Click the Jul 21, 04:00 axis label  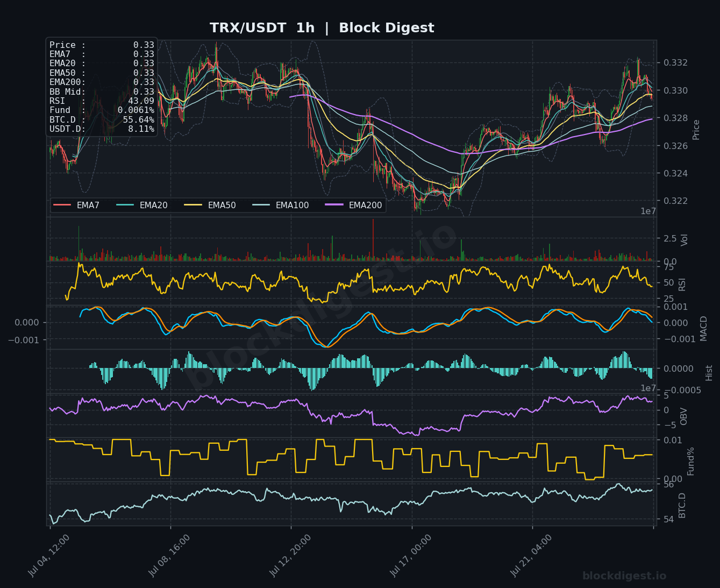pyautogui.click(x=531, y=556)
